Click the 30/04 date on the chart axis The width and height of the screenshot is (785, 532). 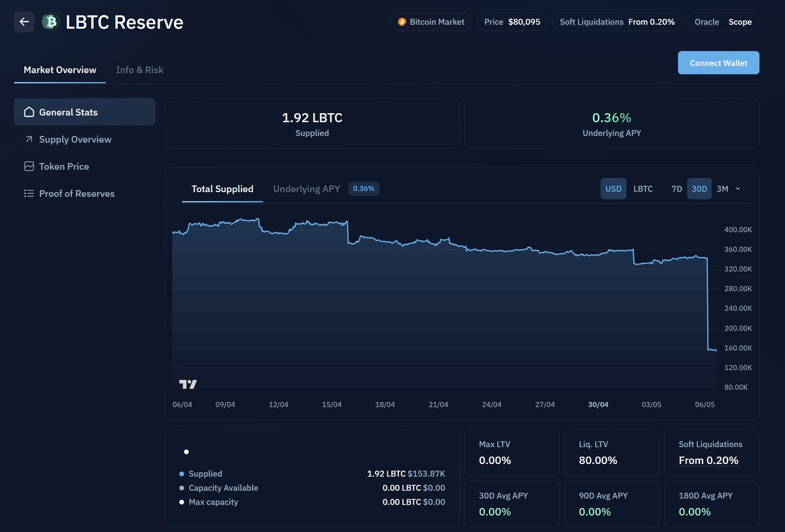tap(598, 405)
